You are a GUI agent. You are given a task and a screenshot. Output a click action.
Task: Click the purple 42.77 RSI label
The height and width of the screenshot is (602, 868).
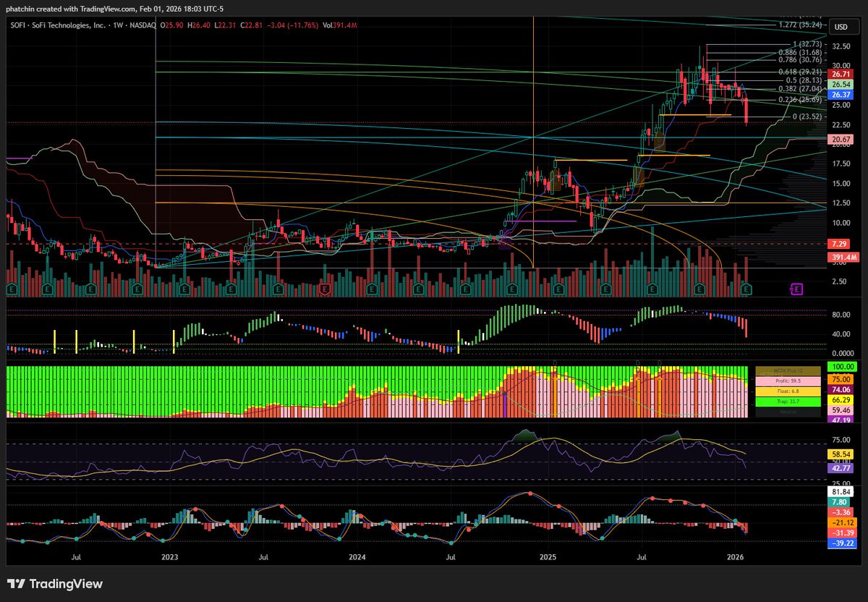[x=841, y=468]
